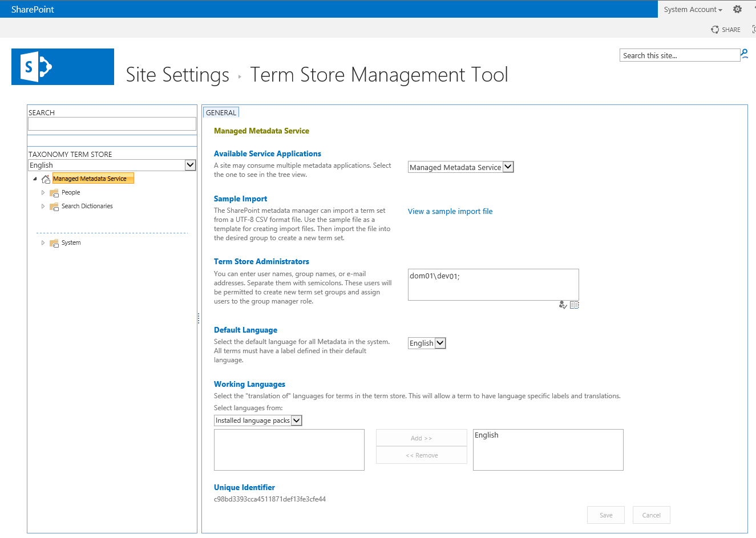Open the System Account menu
The image size is (756, 538).
coord(693,9)
